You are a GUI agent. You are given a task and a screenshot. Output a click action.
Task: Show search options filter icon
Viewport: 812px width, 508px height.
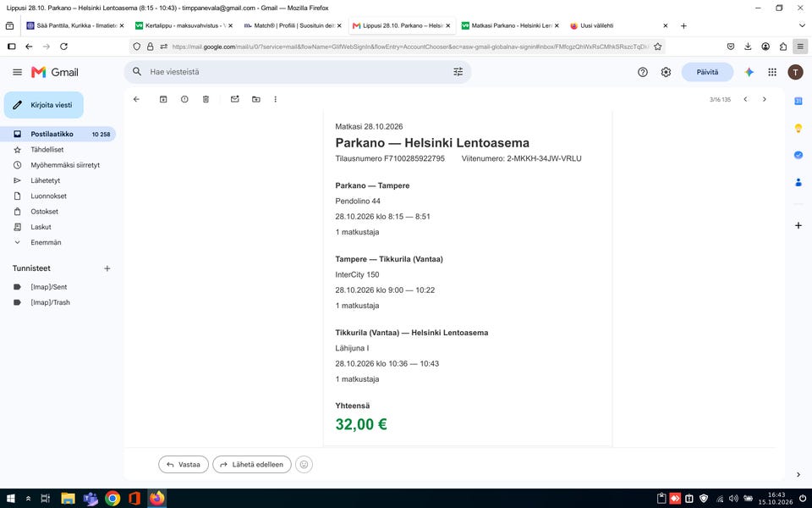[x=458, y=71]
